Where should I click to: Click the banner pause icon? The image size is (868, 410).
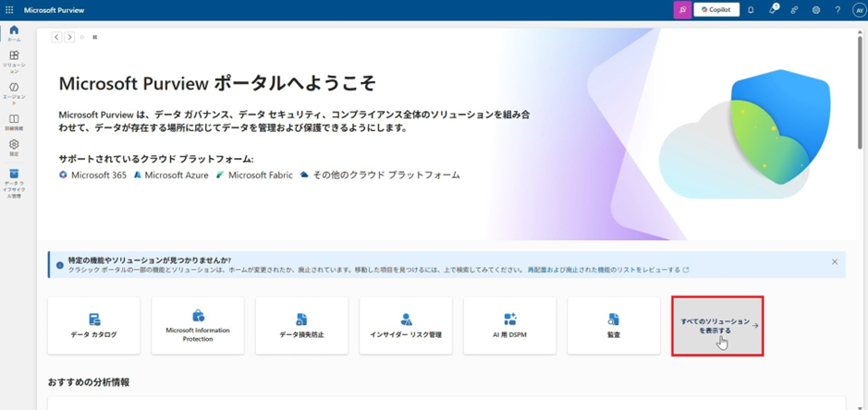point(94,37)
